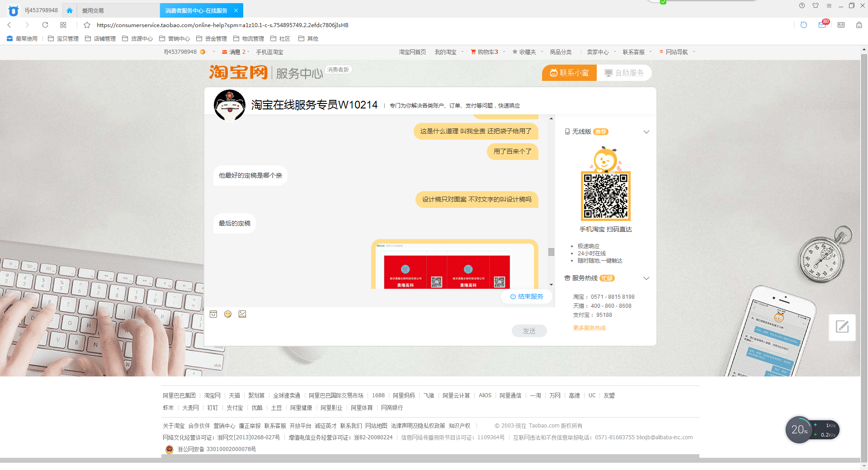Open the emoji picker in chat
Image resolution: width=868 pixels, height=470 pixels.
coord(228,314)
